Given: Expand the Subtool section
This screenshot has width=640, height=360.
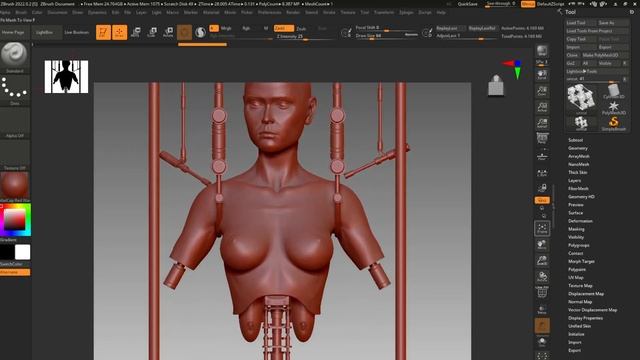Looking at the screenshot, I should 576,140.
